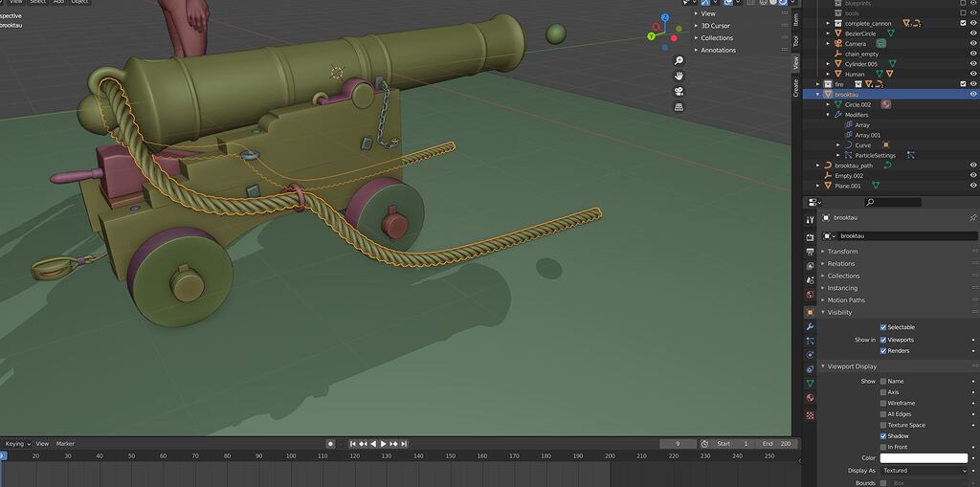Hide brooktau via its eye icon

pos(973,94)
